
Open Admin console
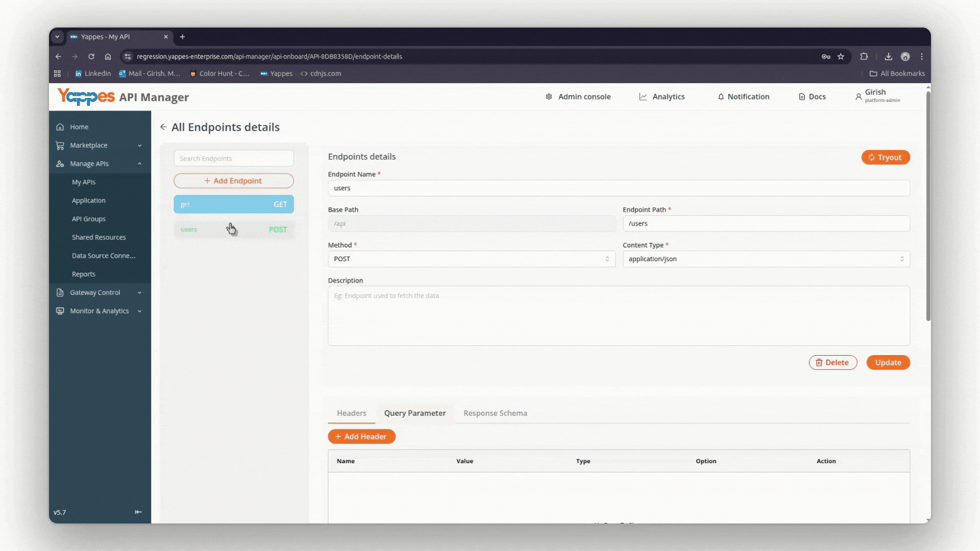point(578,97)
